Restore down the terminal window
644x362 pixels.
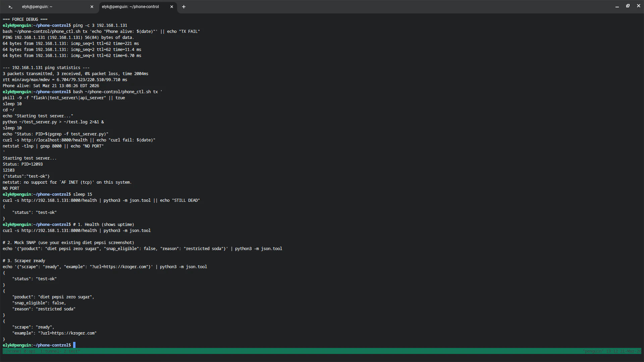628,6
